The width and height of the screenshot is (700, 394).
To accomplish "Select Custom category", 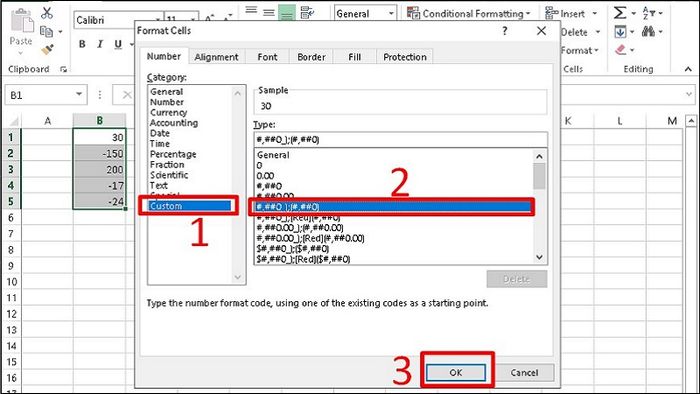I will point(190,206).
